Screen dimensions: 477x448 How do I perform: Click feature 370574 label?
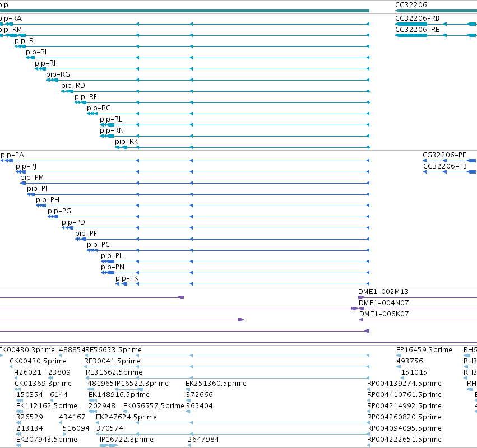(110, 428)
